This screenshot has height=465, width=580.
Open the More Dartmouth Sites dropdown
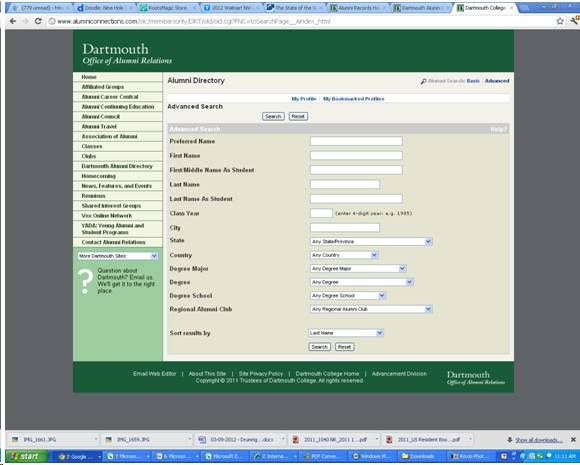tap(118, 256)
